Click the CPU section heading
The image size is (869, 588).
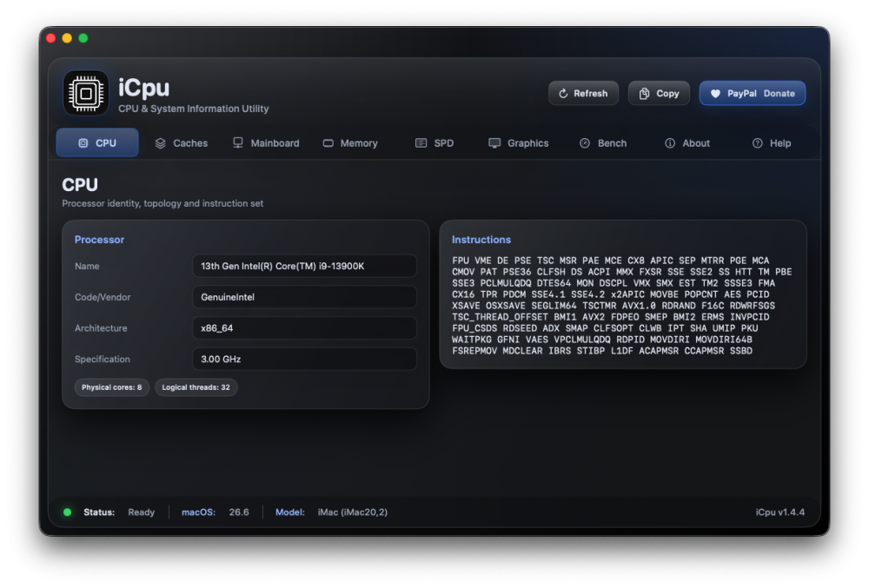tap(80, 185)
